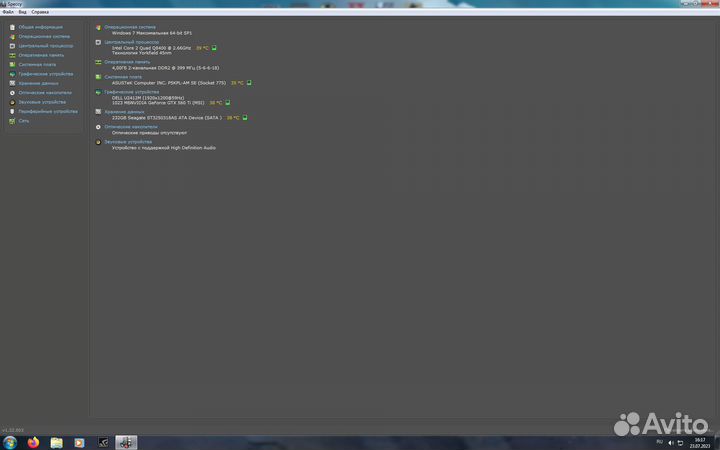Viewport: 720px width, 450px height.
Task: Click the Технология Yorkfield 45nm line
Action: (x=142, y=53)
